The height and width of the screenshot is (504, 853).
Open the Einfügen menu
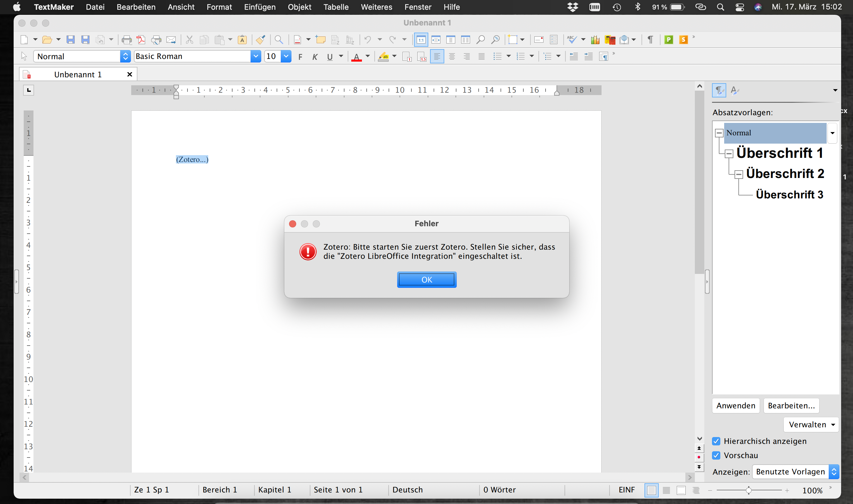point(259,7)
